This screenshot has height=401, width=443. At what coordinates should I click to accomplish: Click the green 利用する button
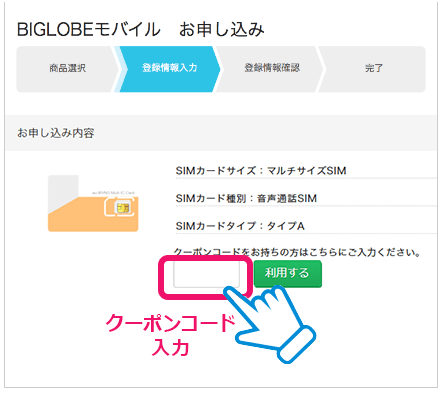(288, 273)
